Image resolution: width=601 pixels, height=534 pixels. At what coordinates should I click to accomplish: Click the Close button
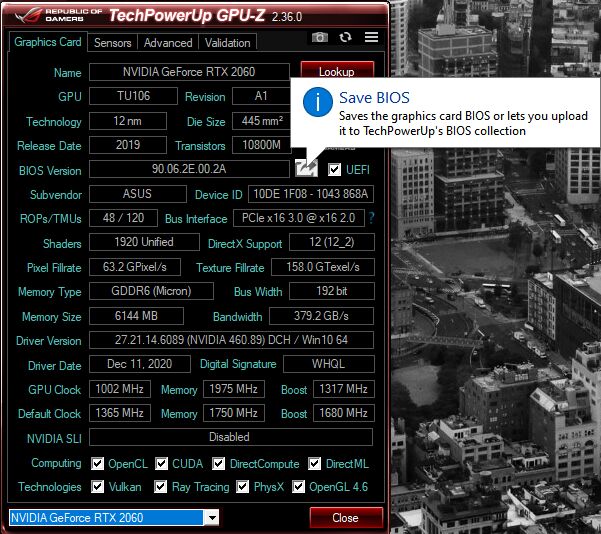click(x=345, y=518)
